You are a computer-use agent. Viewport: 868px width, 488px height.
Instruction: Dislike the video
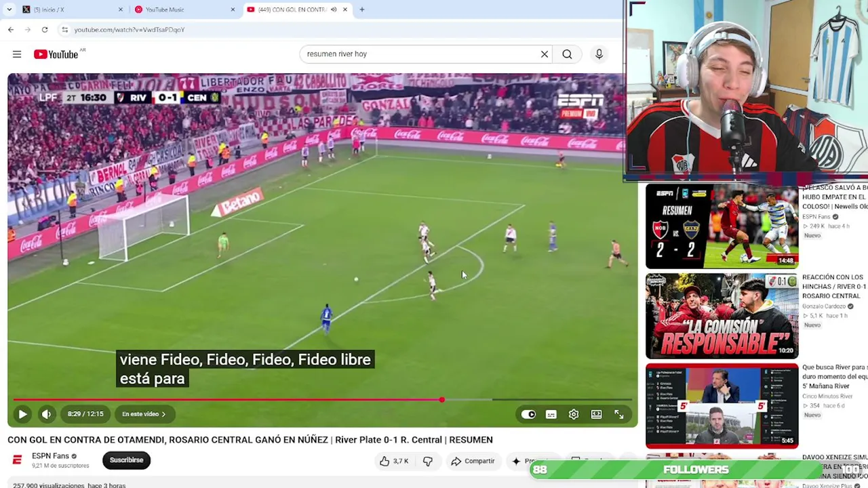point(427,461)
